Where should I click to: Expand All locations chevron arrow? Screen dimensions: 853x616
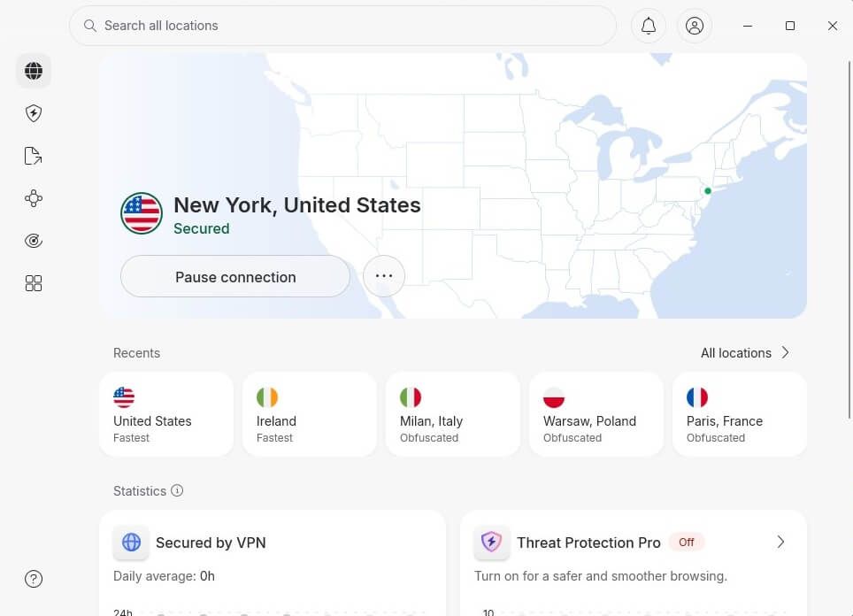click(x=786, y=352)
